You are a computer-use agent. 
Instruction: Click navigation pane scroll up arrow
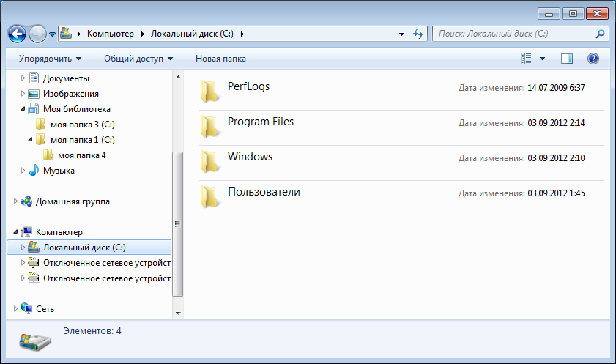pos(178,77)
